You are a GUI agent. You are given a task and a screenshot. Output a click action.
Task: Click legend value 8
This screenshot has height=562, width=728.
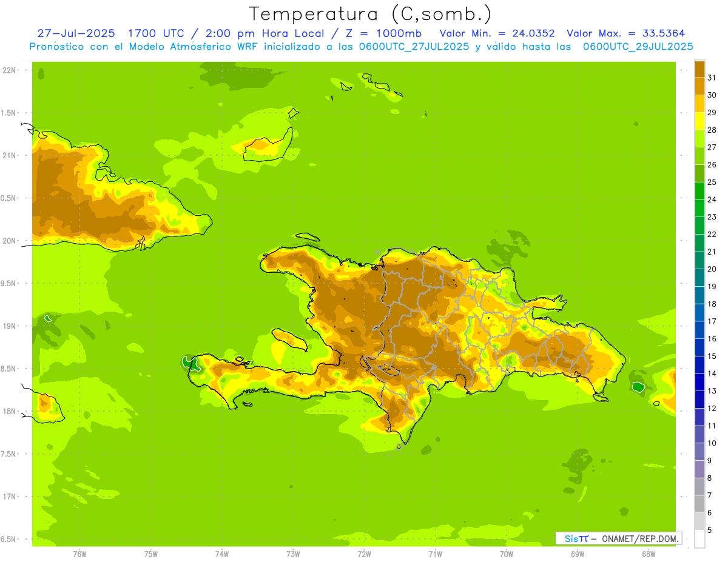coord(710,478)
